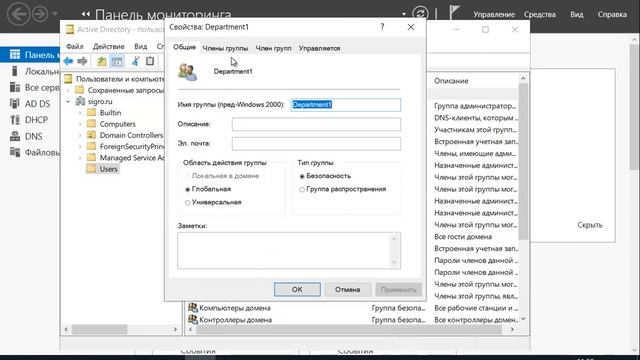This screenshot has width=640, height=360.
Task: Click the Эл. почта input field
Action: click(x=316, y=144)
